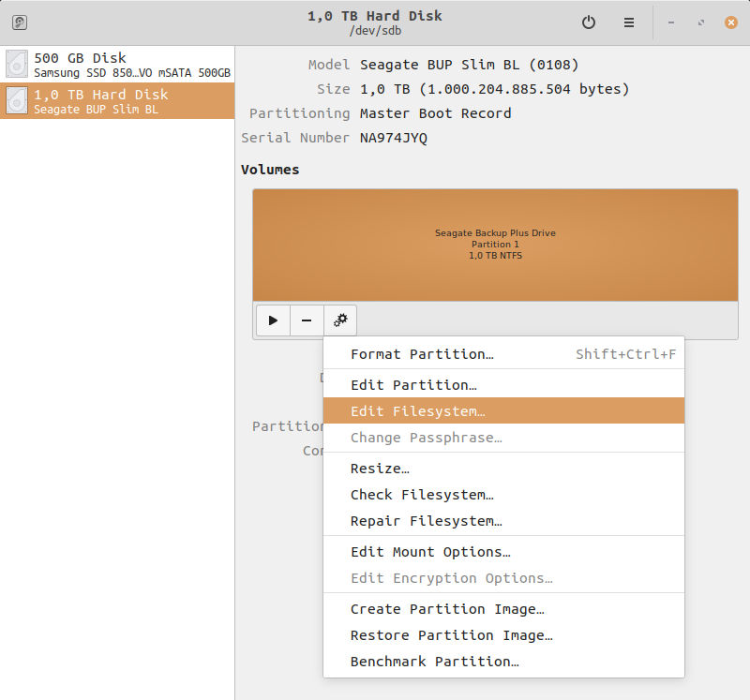This screenshot has height=700, width=750.
Task: Close the Disks window
Action: click(x=731, y=22)
